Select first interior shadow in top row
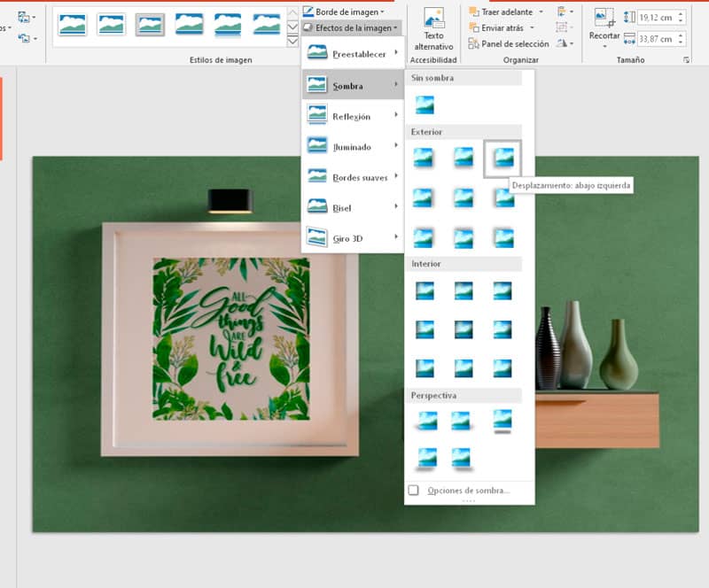709x588 pixels. pos(425,290)
